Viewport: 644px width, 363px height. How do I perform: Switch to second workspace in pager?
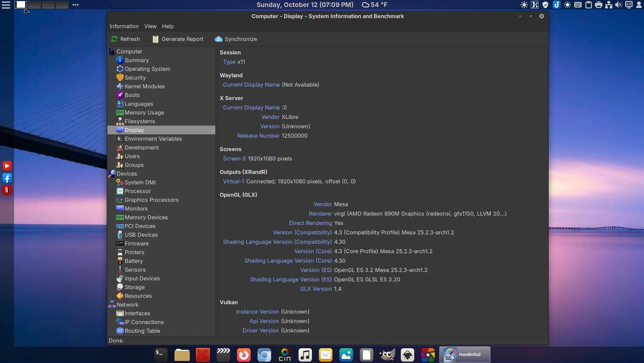[34, 5]
